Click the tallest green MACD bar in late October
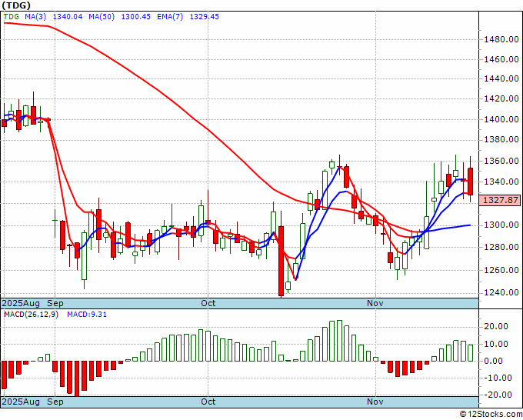Viewport: 523px width, 420px height. point(339,341)
